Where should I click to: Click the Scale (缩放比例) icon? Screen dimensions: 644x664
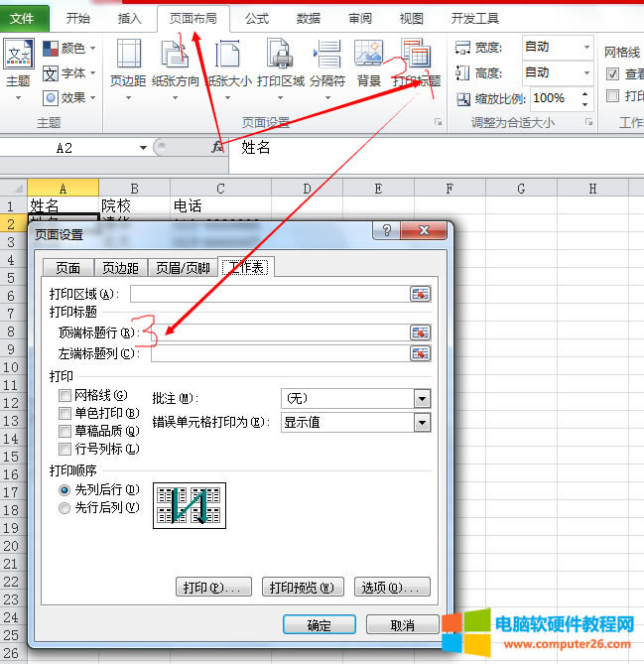point(463,99)
